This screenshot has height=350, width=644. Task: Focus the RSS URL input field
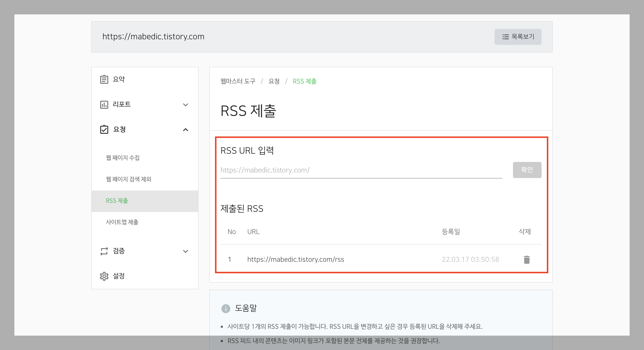point(361,170)
